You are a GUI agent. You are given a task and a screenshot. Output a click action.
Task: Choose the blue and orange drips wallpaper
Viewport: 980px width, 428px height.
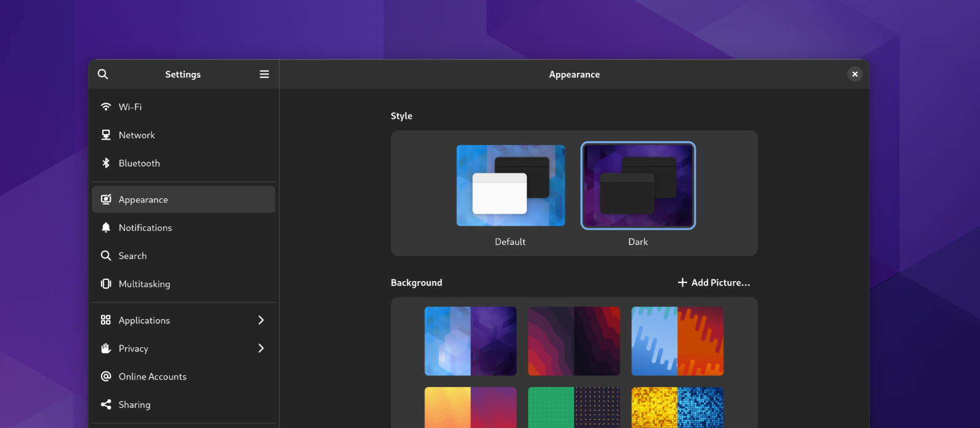(x=677, y=341)
